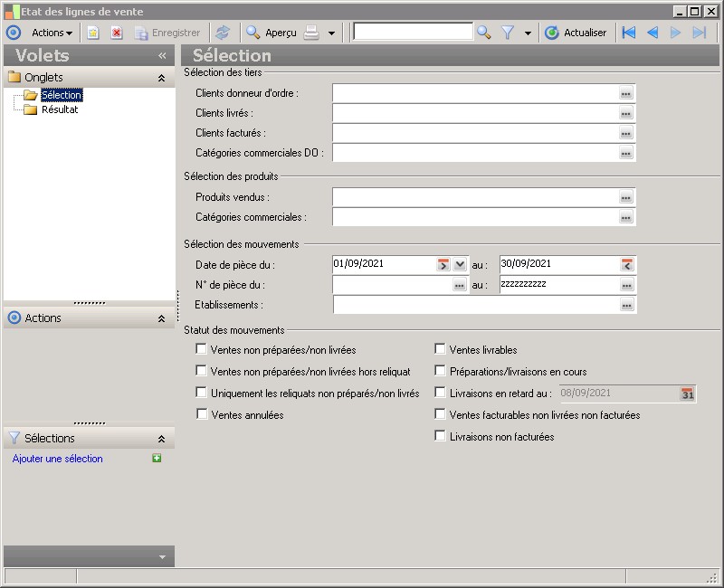Check Ventes livrables
724x588 pixels.
pos(440,349)
